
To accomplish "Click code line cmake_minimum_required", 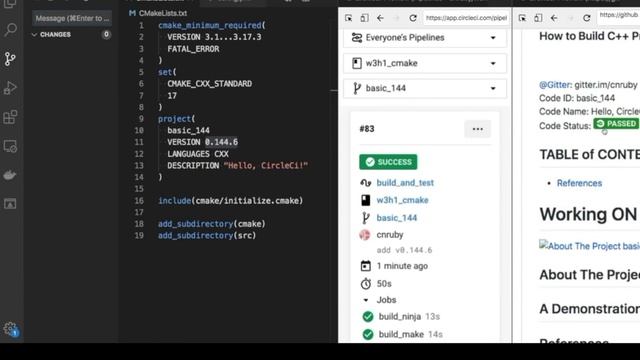I will 211,25.
